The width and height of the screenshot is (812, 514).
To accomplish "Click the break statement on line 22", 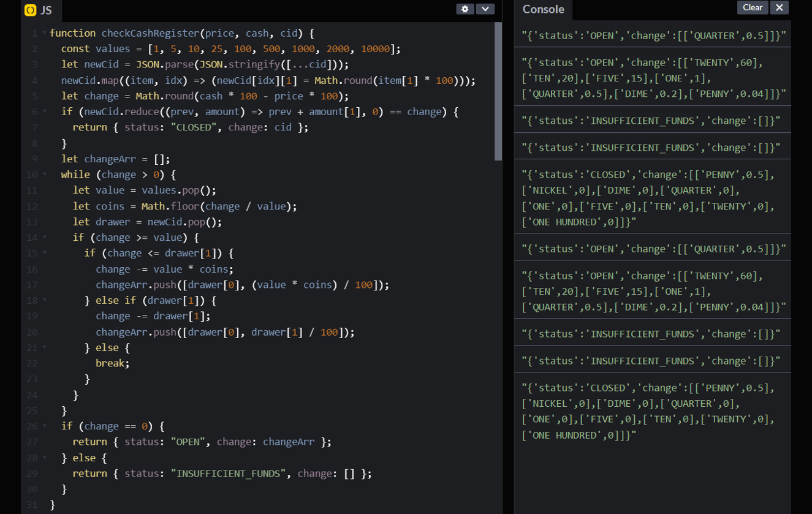I will 113,363.
